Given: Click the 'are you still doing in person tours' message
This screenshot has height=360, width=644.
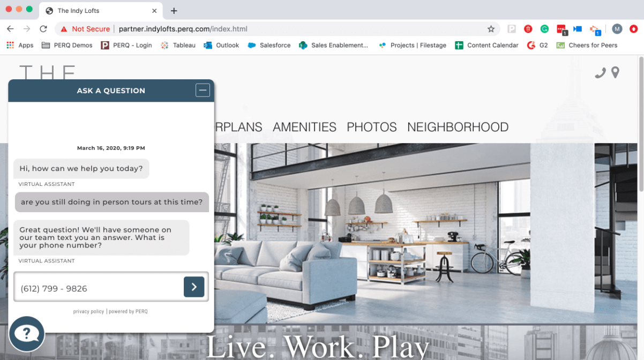Looking at the screenshot, I should tap(112, 202).
